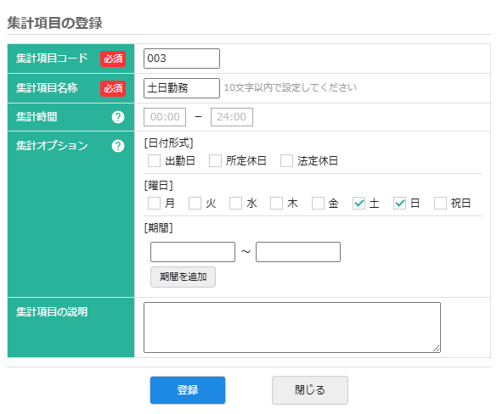Viewport: 497px width, 414px height.
Task: Check the 法定休日 checkbox
Action: [x=286, y=161]
